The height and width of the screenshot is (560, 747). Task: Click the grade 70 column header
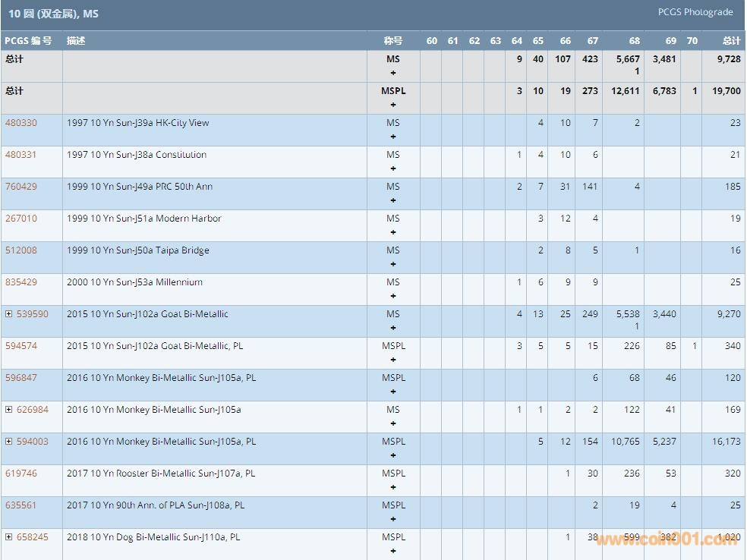pos(692,41)
